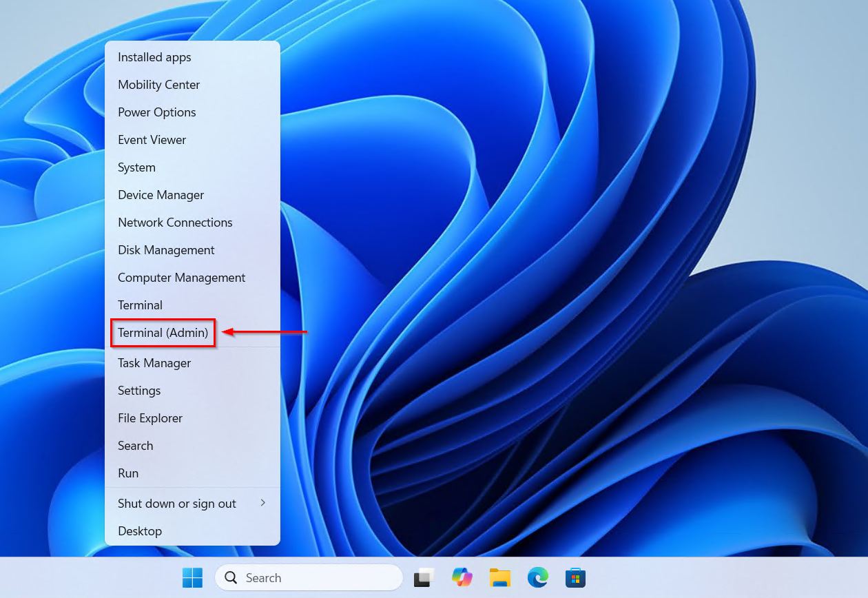Select Task Manager from the menu

[154, 363]
